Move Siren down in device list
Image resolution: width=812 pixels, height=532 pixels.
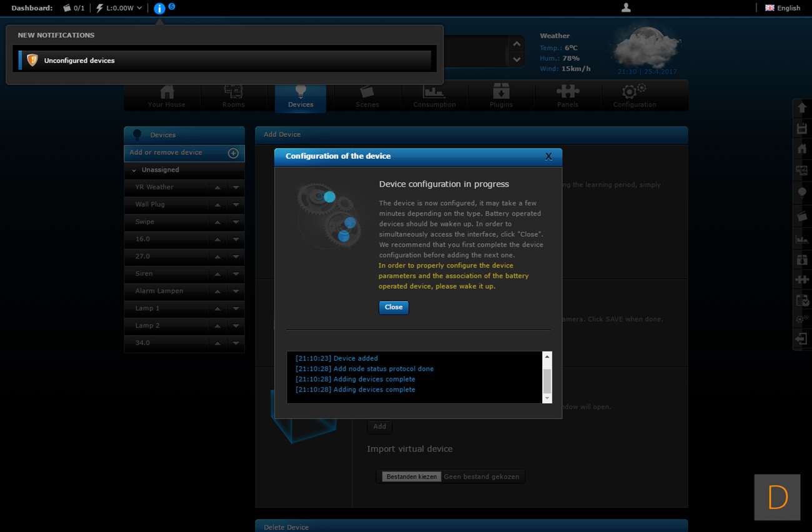tap(235, 274)
